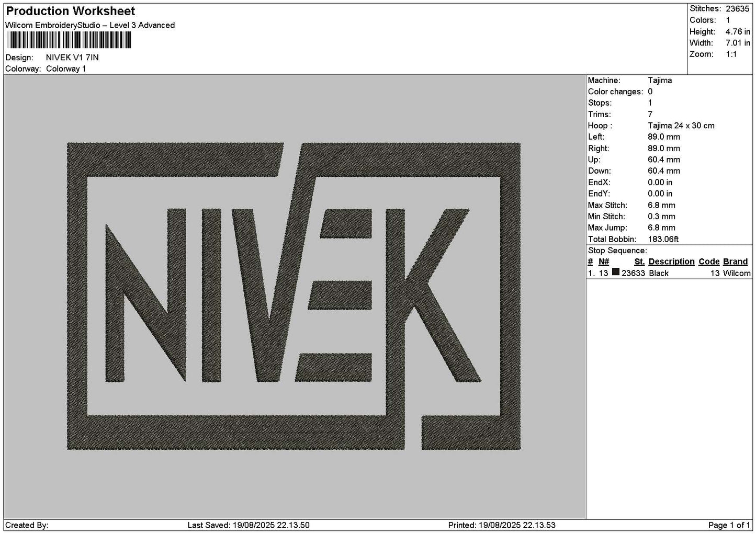
Task: Click the Last Saved timestamp
Action: (249, 526)
